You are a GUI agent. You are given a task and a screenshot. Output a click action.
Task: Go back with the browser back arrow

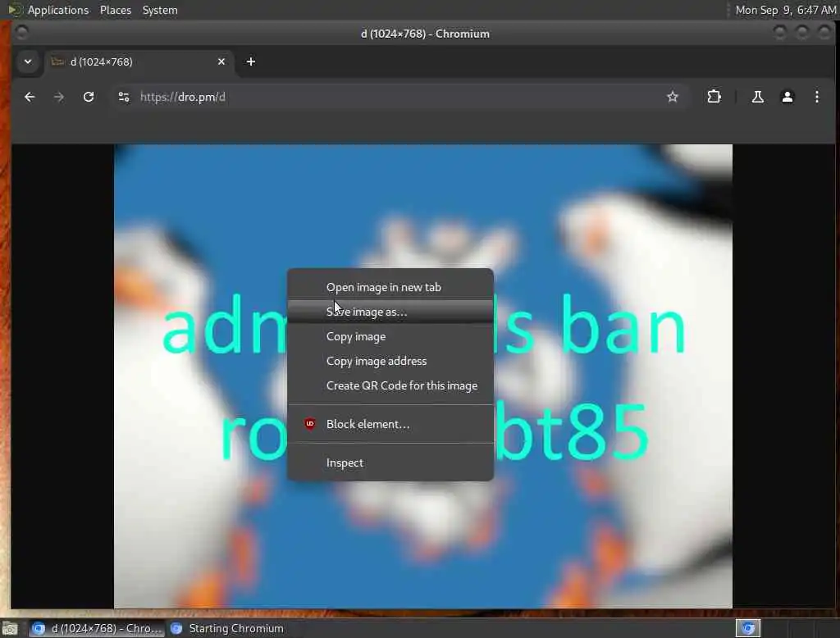pos(30,97)
